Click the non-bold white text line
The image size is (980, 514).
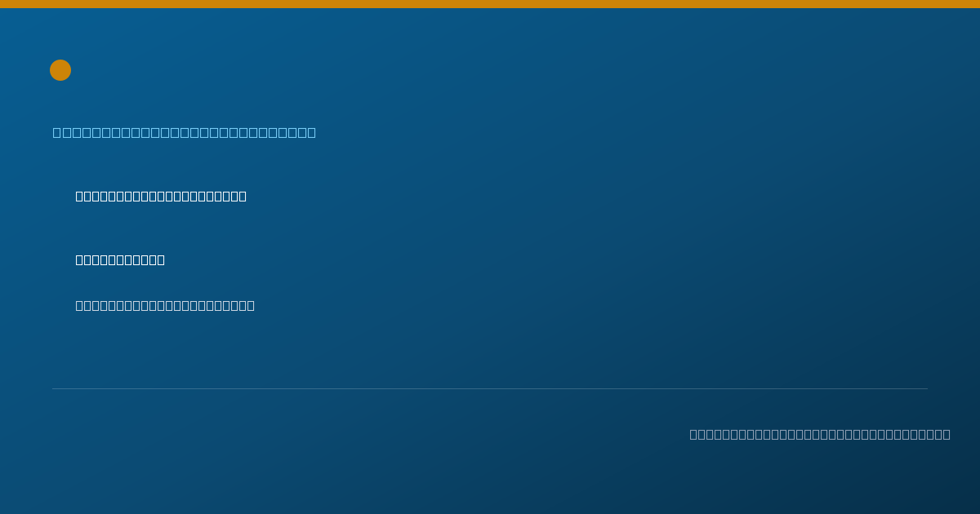coord(165,305)
